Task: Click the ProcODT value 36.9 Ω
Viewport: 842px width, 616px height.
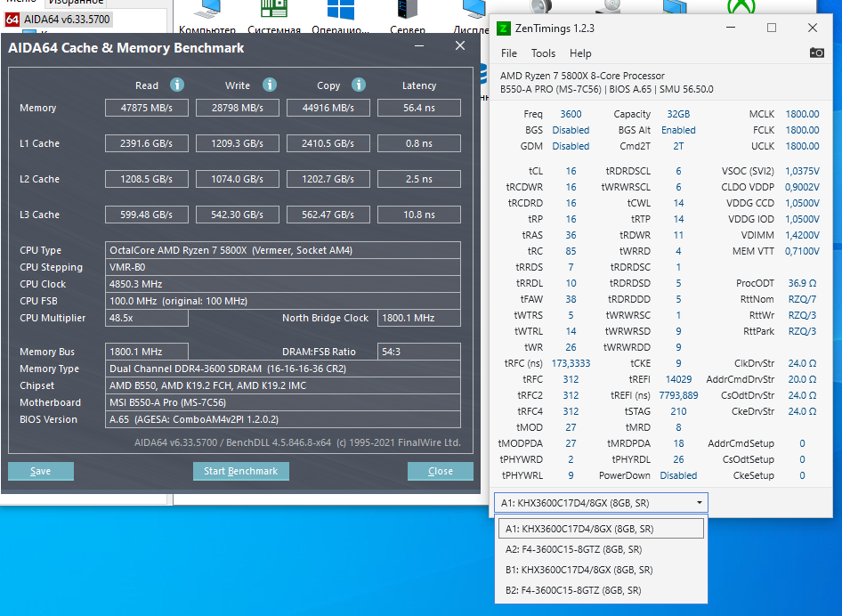Action: (x=802, y=283)
